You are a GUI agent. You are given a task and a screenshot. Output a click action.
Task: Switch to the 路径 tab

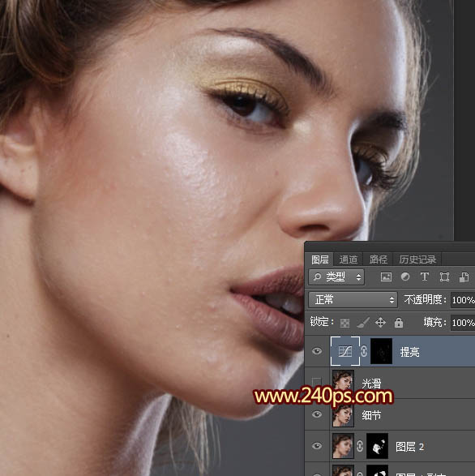coord(378,259)
